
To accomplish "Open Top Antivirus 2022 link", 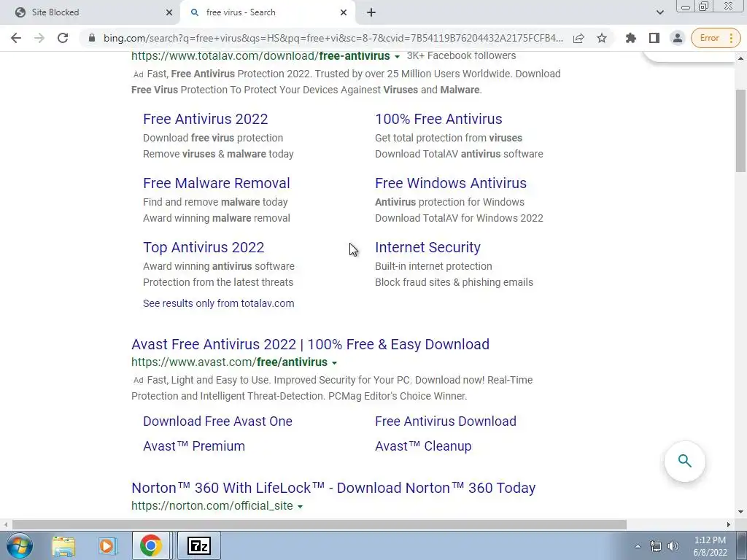I will click(204, 248).
